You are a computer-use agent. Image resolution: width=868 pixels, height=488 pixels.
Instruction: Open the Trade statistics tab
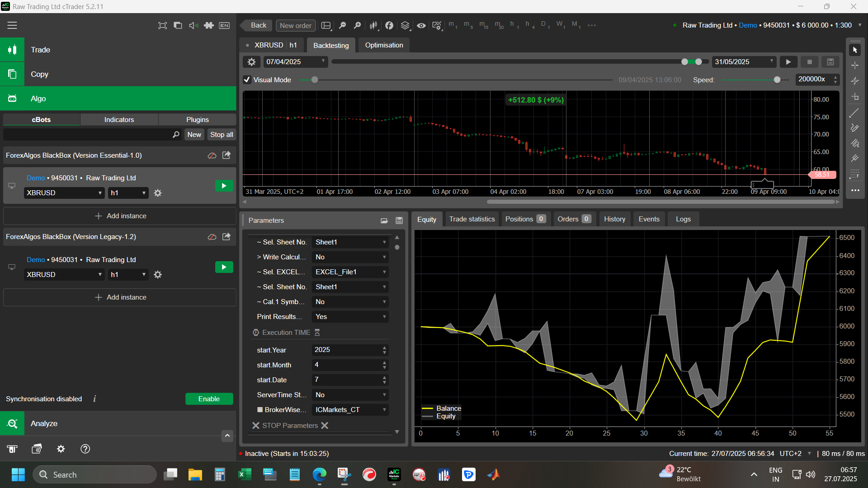pos(472,219)
